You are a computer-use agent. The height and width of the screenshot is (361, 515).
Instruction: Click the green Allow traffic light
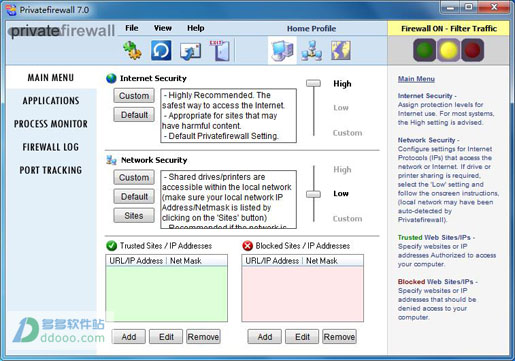coord(424,50)
